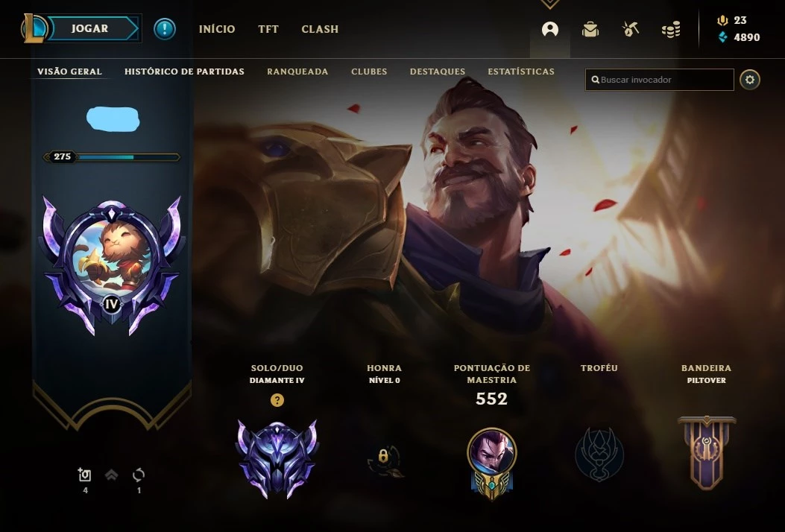
Task: Click the JOGAR play button
Action: coord(89,28)
